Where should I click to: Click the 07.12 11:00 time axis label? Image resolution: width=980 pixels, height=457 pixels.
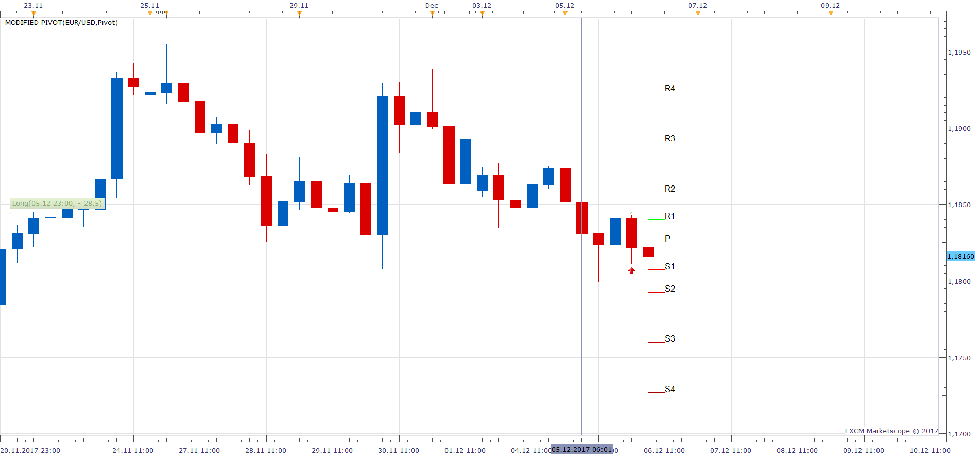click(731, 451)
